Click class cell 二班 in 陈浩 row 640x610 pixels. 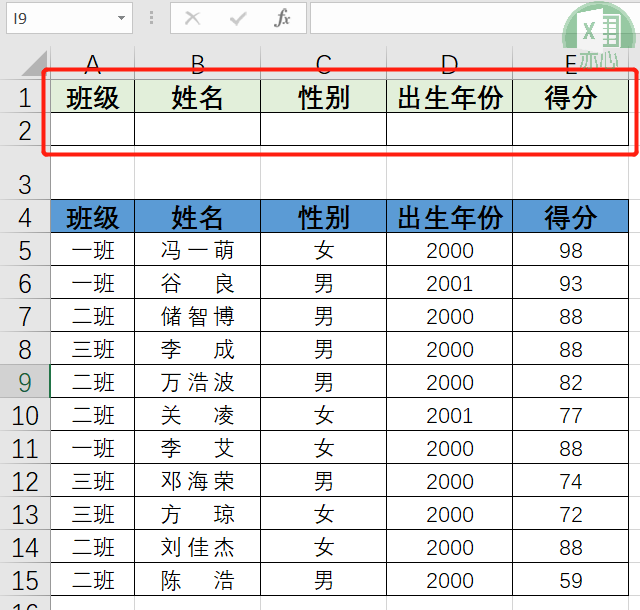(x=93, y=580)
